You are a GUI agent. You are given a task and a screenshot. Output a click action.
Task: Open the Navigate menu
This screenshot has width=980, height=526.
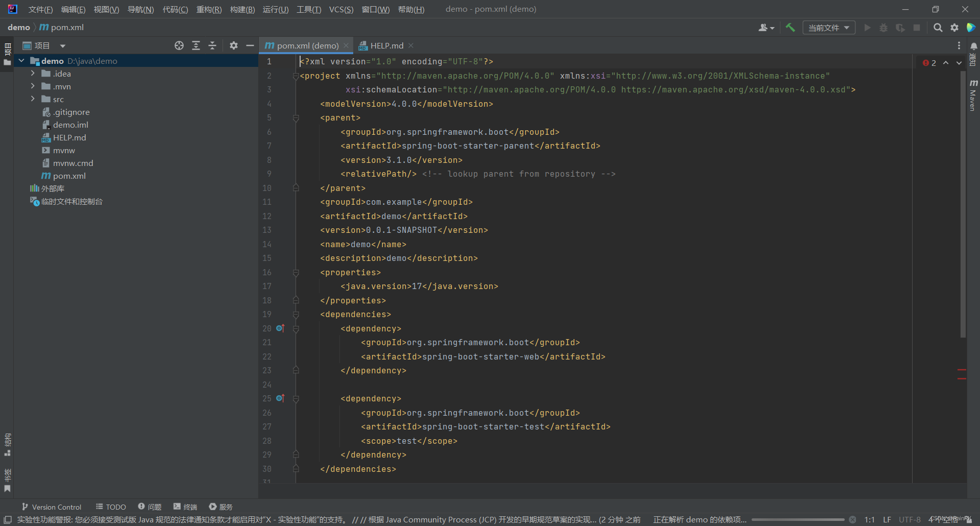click(x=140, y=9)
